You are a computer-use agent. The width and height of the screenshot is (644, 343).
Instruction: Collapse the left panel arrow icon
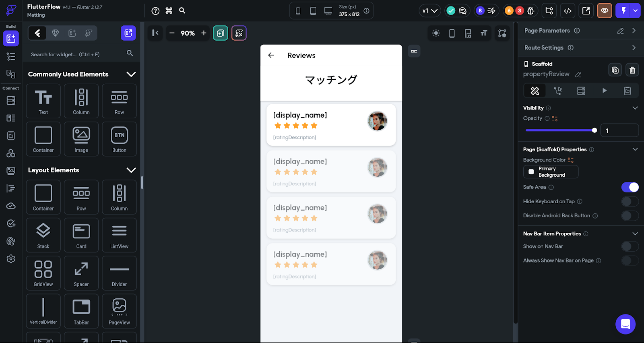pos(155,33)
